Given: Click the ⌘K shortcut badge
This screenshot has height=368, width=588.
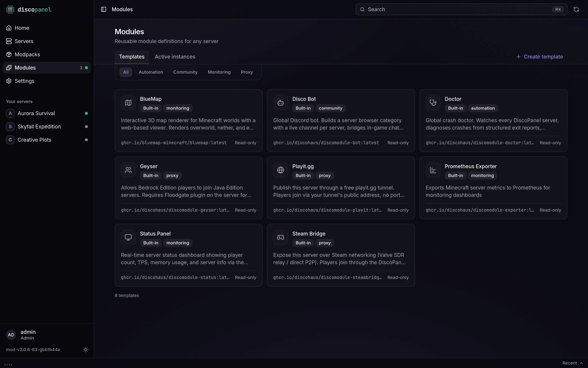Looking at the screenshot, I should click(x=558, y=9).
